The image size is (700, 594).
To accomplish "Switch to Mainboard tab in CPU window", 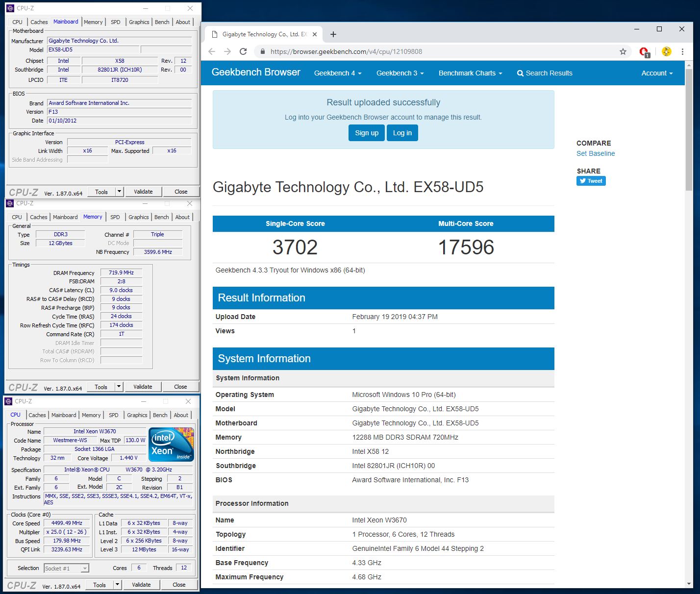I will [x=64, y=415].
